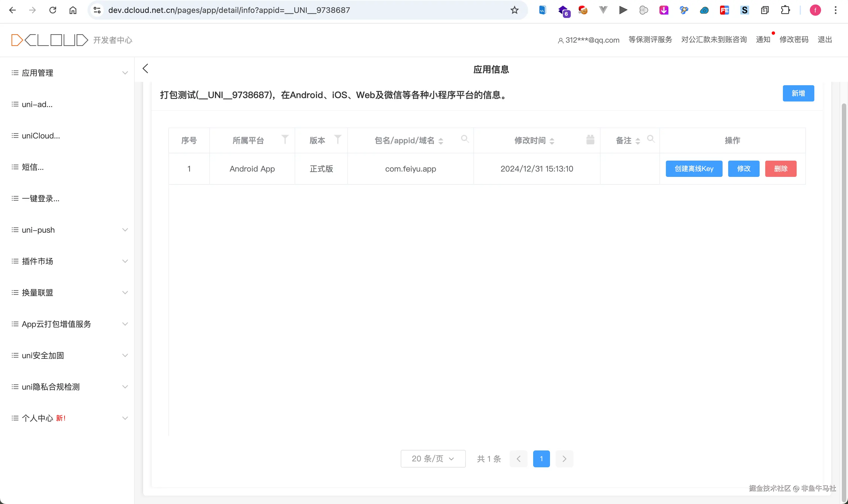Click the remarks column search icon

point(650,138)
